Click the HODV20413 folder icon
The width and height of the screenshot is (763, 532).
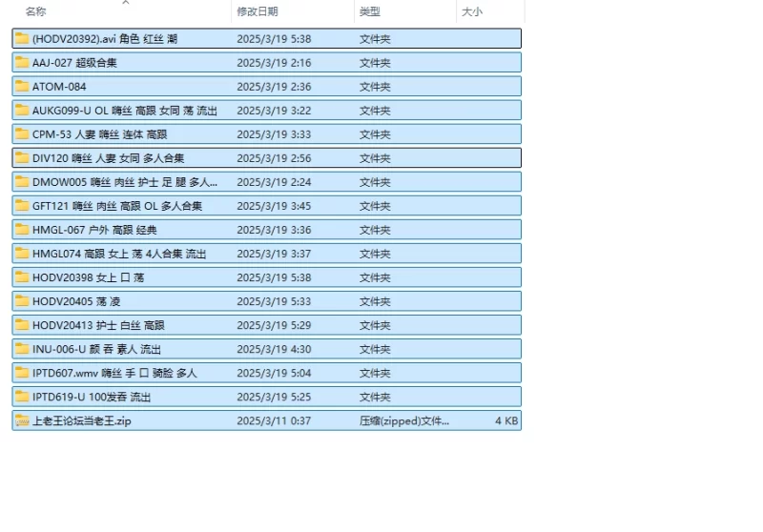(22, 324)
